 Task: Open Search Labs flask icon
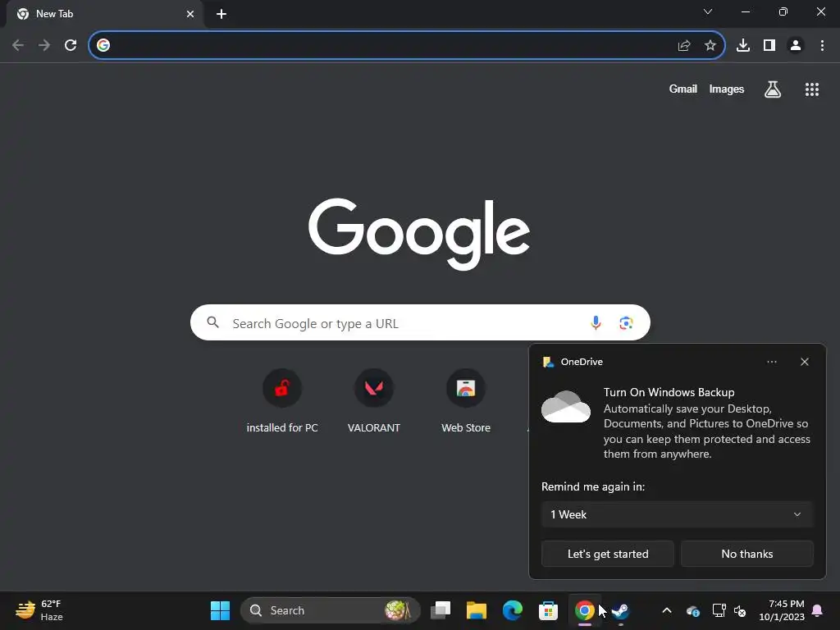[x=773, y=89]
